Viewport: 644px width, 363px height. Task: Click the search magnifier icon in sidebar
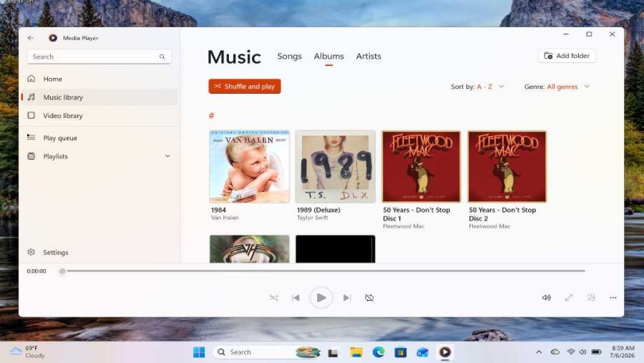click(162, 57)
